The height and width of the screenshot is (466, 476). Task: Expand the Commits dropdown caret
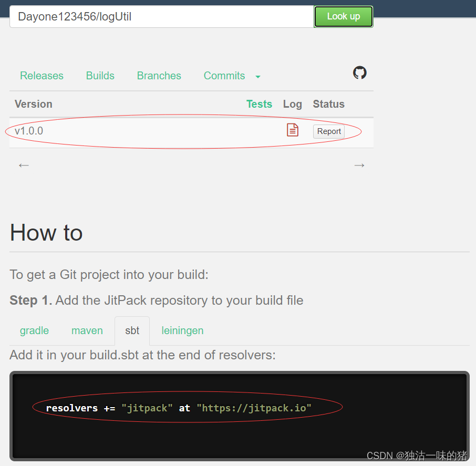[258, 77]
